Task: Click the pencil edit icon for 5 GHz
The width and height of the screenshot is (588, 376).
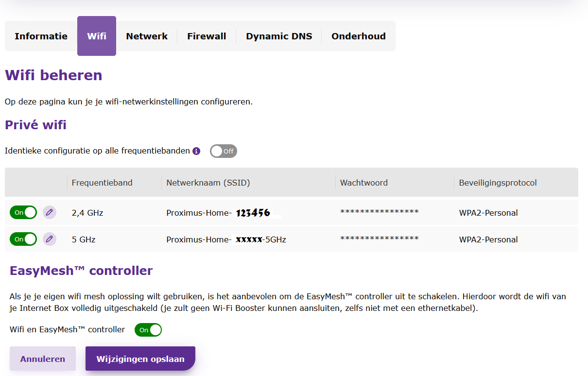Action: (x=49, y=239)
